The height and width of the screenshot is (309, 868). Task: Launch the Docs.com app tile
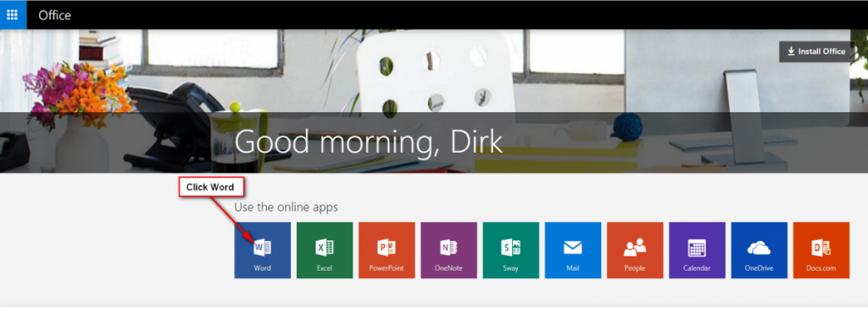[x=821, y=250]
